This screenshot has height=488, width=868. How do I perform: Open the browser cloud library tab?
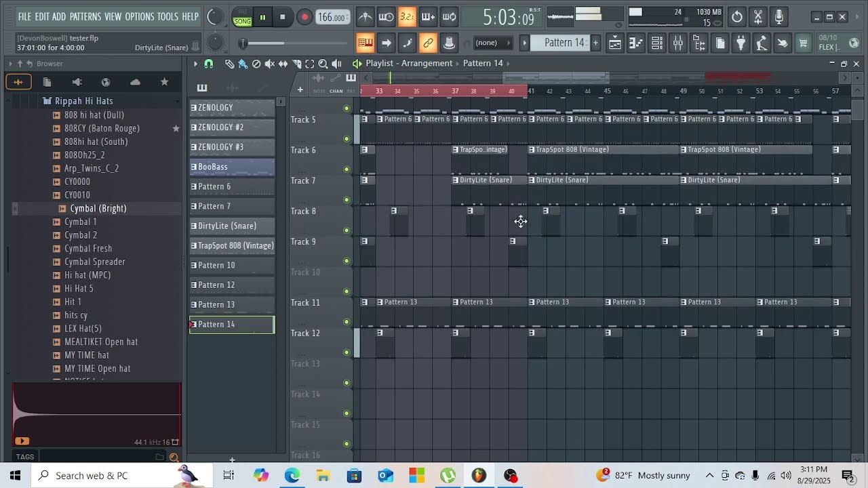coord(135,82)
